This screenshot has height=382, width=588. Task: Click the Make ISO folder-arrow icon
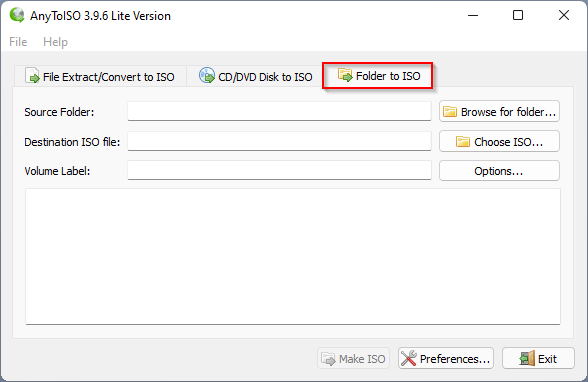[x=328, y=359]
